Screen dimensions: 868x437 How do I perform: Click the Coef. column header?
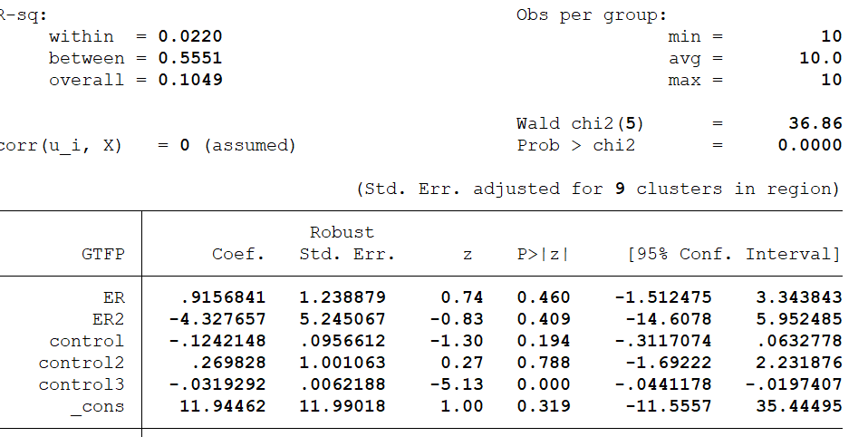tap(238, 255)
